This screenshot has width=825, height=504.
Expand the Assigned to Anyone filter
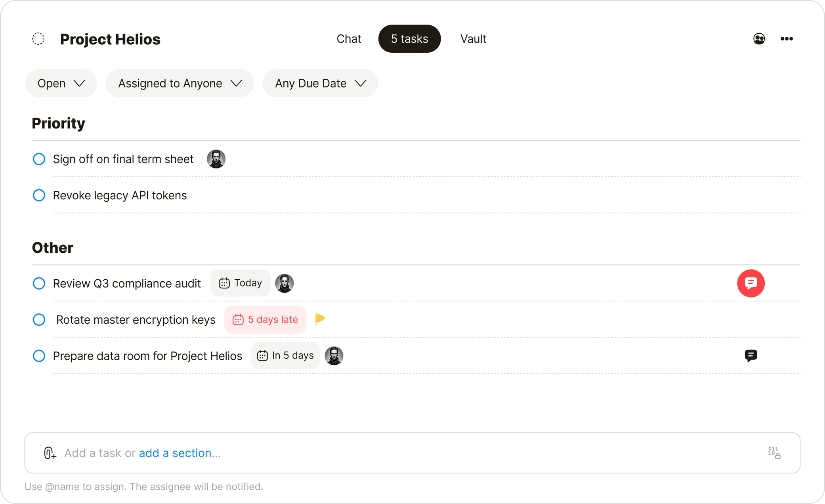(x=179, y=83)
